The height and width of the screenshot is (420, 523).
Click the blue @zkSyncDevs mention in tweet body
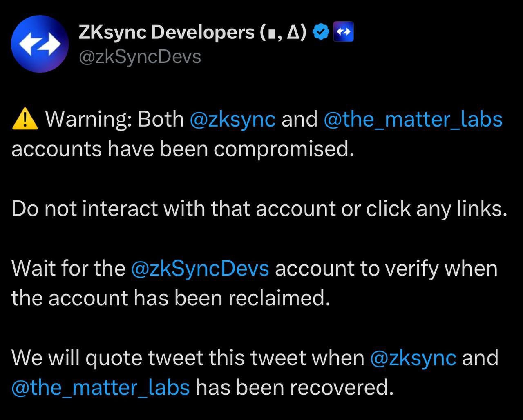pos(200,269)
